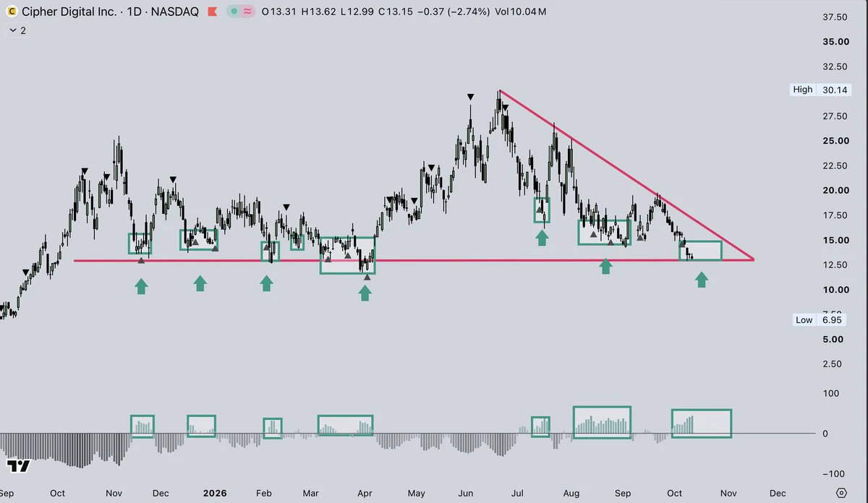Viewport: 868px width, 503px height.
Task: Click the high value H13.62
Action: [x=318, y=12]
